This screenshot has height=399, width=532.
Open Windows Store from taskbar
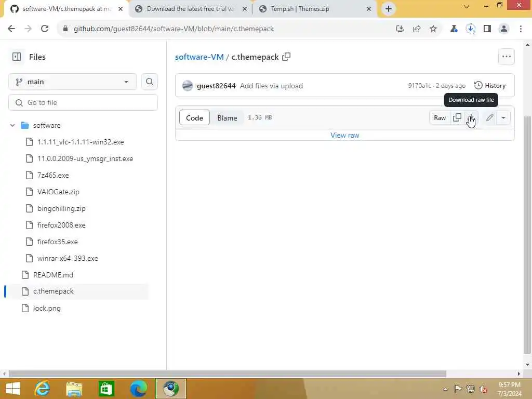tap(106, 389)
